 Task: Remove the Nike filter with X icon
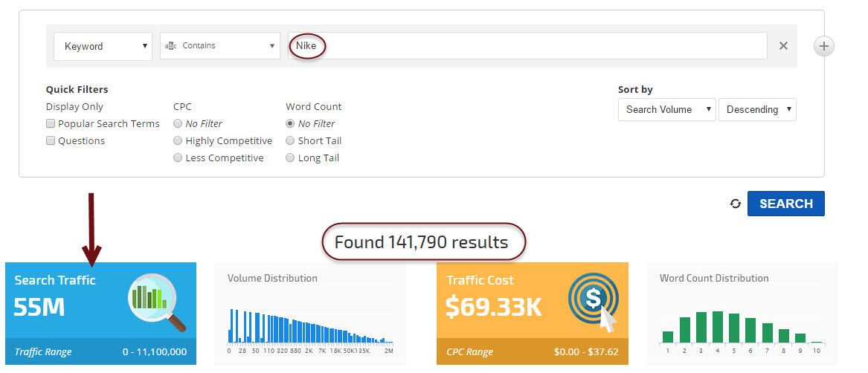pos(783,46)
